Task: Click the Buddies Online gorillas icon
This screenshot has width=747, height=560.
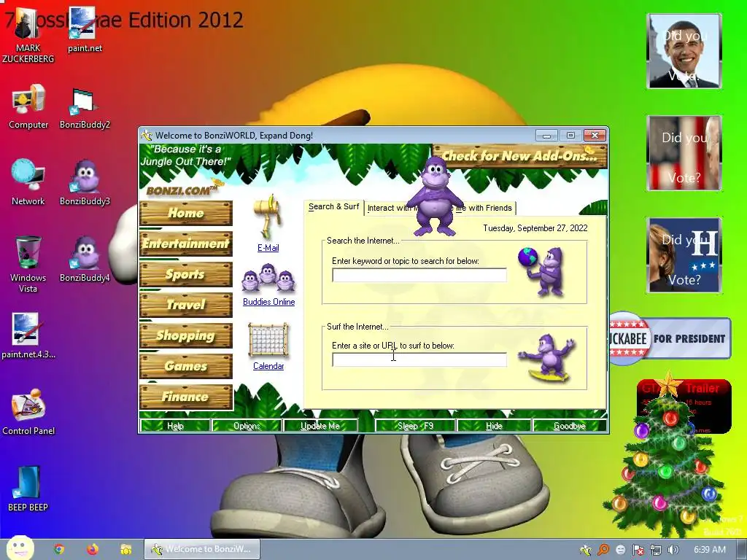Action: coord(268,278)
